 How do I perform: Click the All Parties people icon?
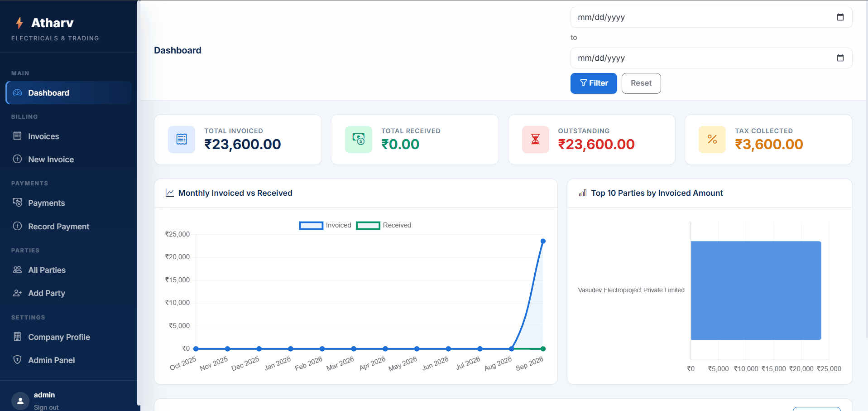coord(17,270)
